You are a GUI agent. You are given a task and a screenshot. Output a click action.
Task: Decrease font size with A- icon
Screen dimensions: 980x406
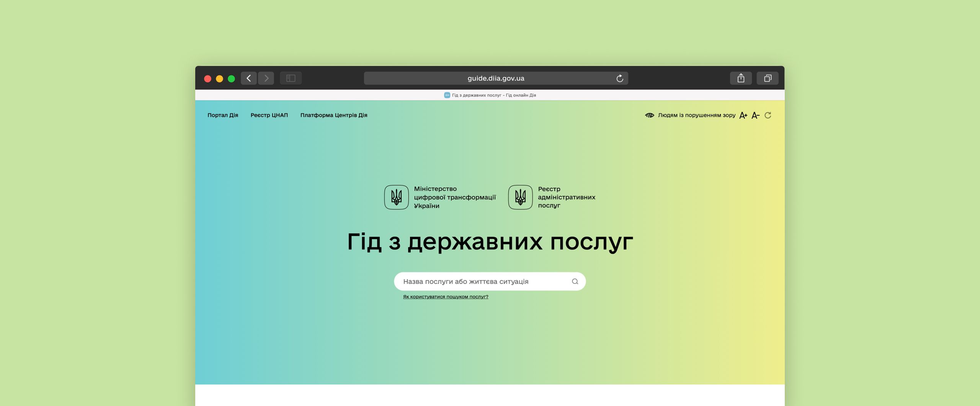coord(756,115)
